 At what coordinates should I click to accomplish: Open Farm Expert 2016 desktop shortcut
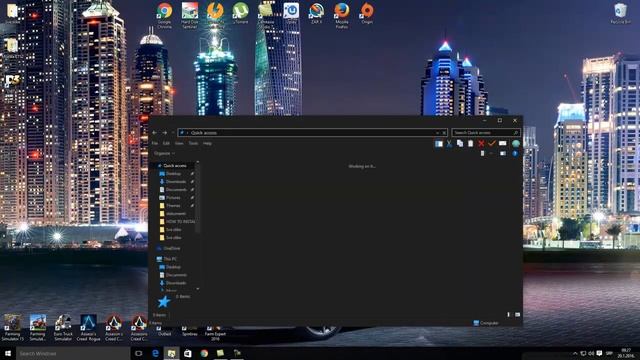pos(215,333)
